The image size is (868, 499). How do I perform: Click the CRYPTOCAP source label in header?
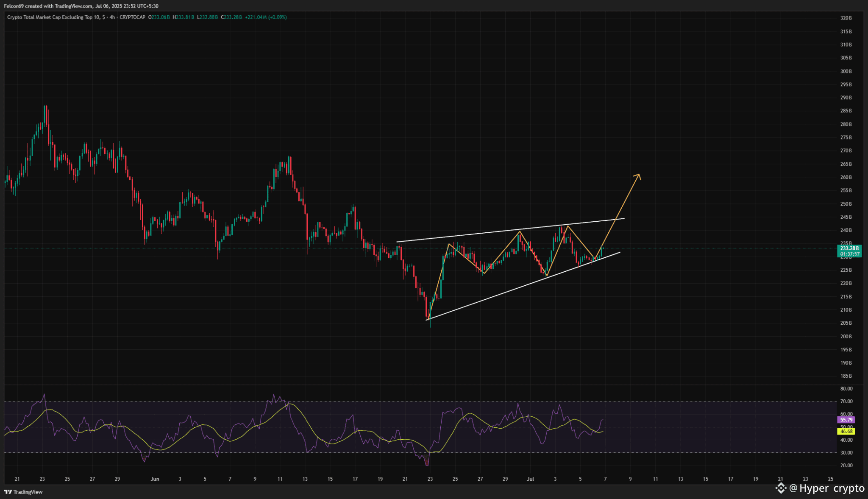pyautogui.click(x=132, y=17)
